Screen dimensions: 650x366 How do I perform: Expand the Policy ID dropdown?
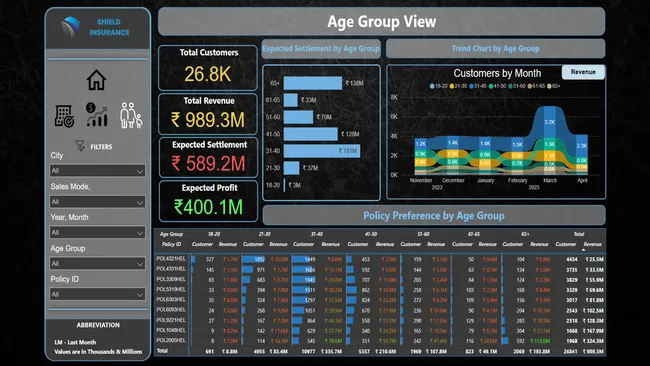click(97, 294)
